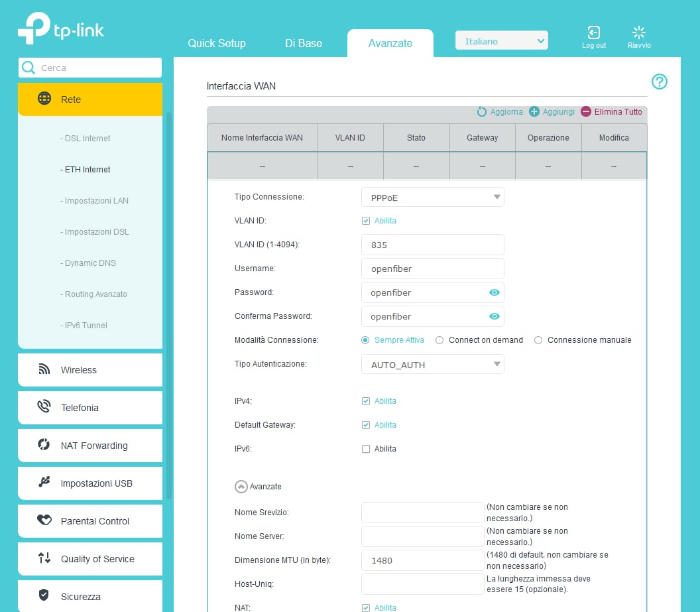Open the Tipo Autenticazione dropdown
Screen dimensions: 700x612
tap(433, 364)
